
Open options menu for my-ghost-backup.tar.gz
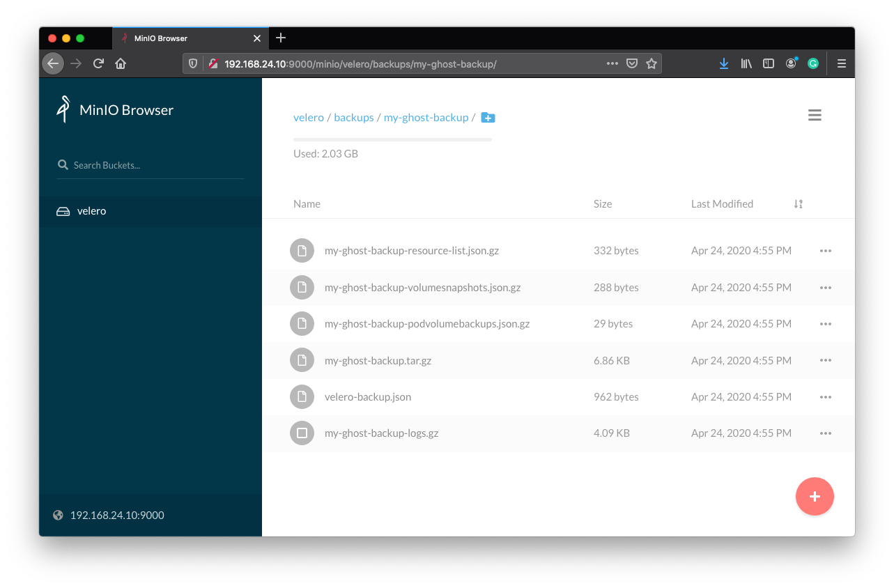pos(826,360)
